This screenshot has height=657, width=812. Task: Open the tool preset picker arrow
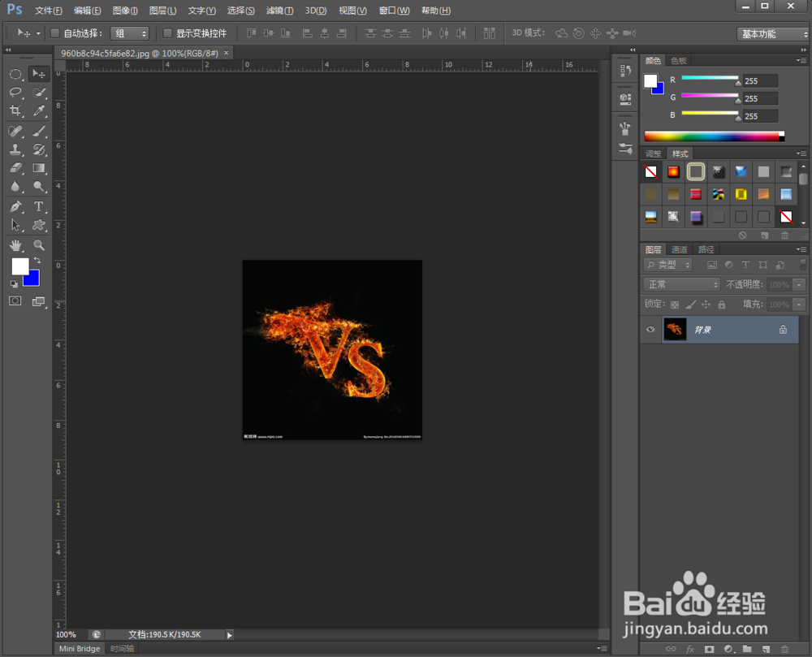click(x=38, y=33)
